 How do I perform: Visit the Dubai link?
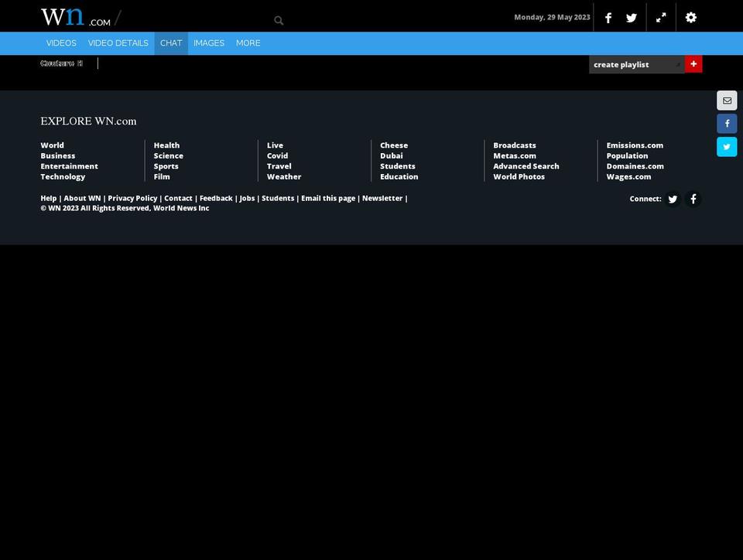392,155
